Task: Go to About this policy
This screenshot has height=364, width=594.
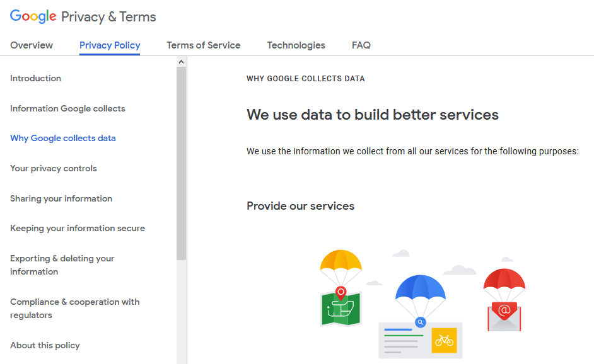Action: click(45, 346)
